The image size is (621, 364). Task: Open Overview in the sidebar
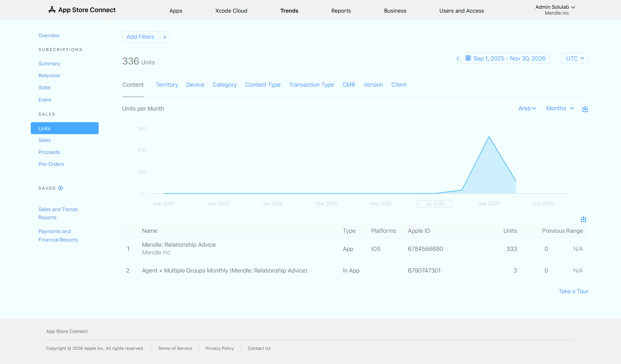tap(49, 36)
